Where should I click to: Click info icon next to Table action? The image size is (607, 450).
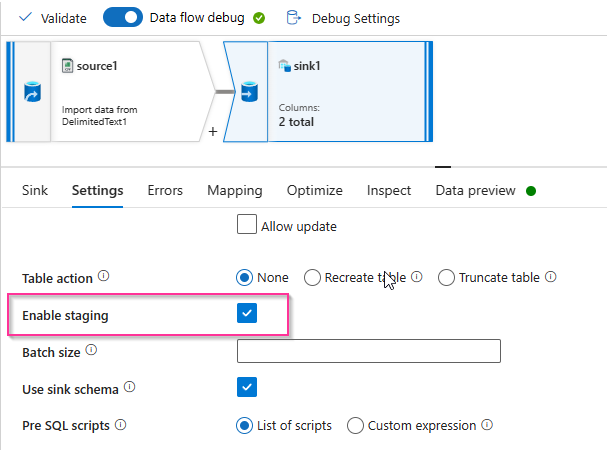click(104, 278)
